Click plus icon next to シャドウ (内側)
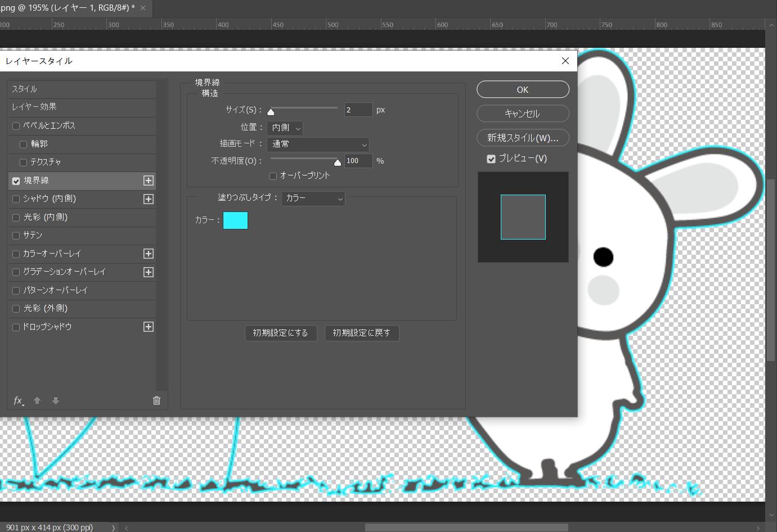Viewport: 777px width, 532px height. pyautogui.click(x=149, y=199)
